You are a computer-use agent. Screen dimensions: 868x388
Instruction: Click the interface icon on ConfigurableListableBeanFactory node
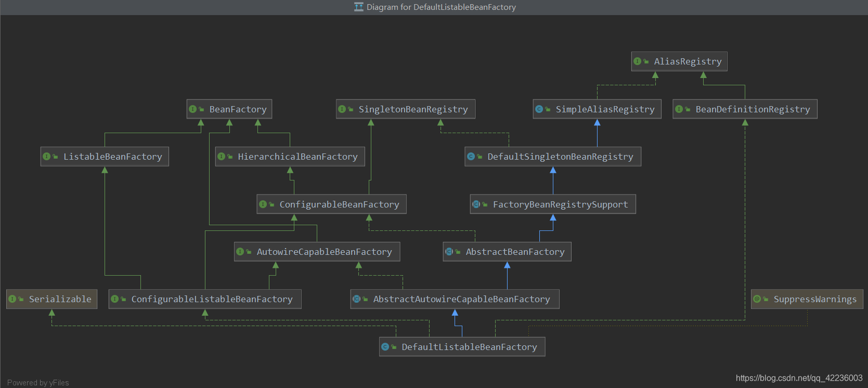coord(114,299)
